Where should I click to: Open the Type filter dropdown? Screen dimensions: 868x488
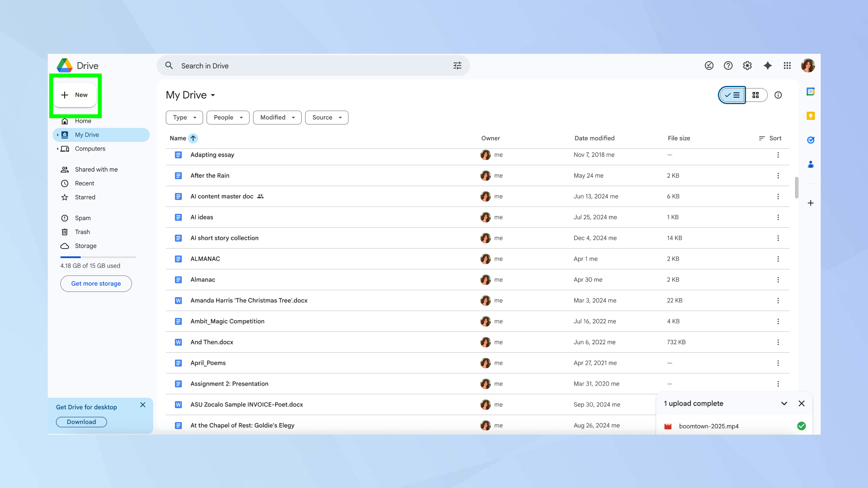[184, 117]
